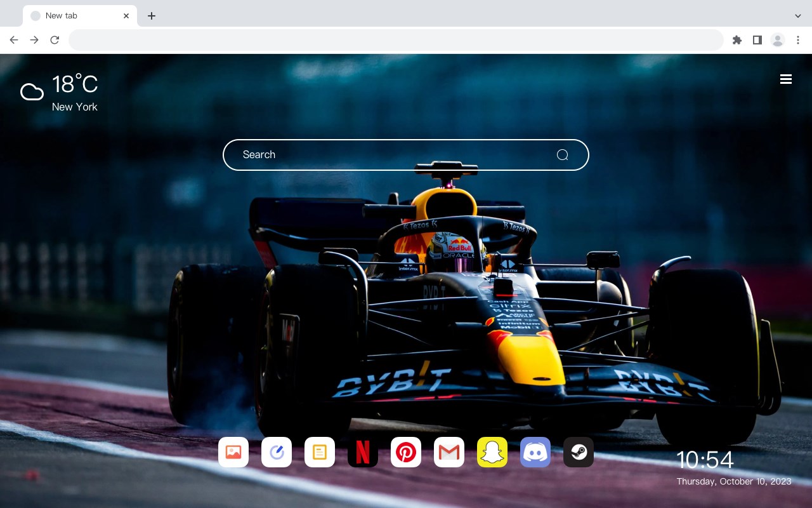
Task: Click the New York location label
Action: pyautogui.click(x=75, y=107)
